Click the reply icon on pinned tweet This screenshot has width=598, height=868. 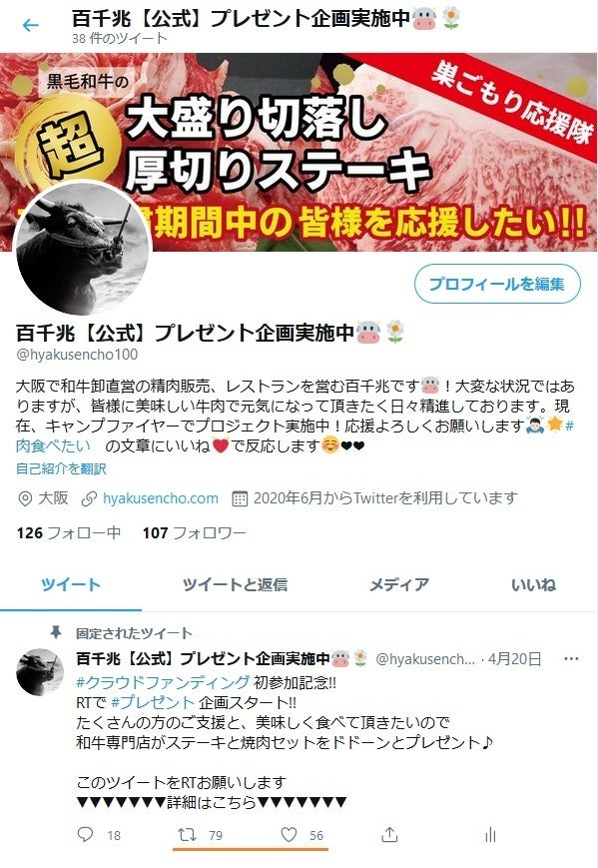85,834
